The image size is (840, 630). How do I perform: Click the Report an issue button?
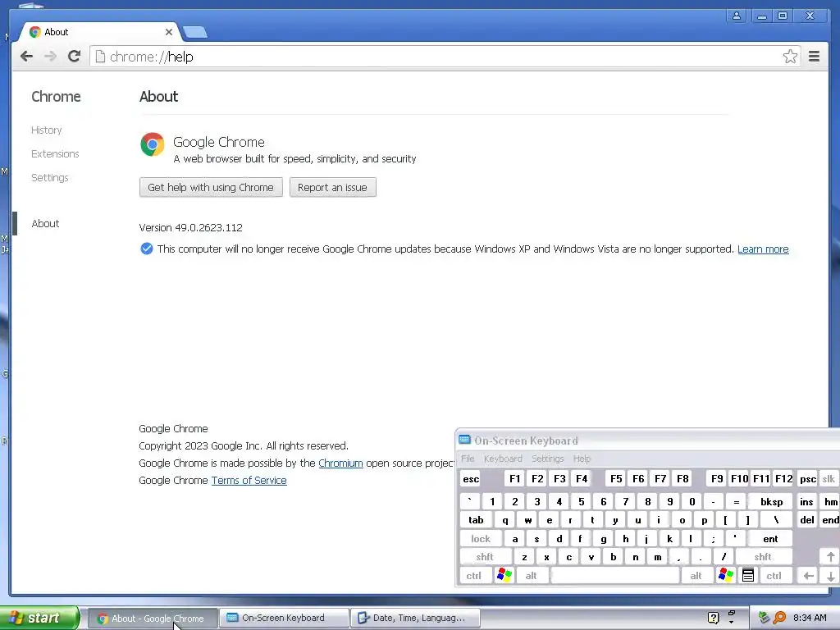[333, 188]
